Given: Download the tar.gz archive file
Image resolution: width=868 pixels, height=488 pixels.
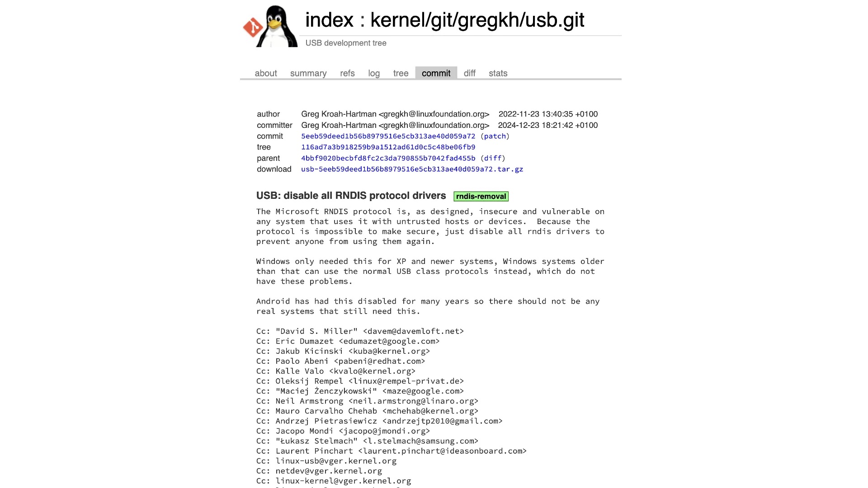Looking at the screenshot, I should pyautogui.click(x=412, y=169).
